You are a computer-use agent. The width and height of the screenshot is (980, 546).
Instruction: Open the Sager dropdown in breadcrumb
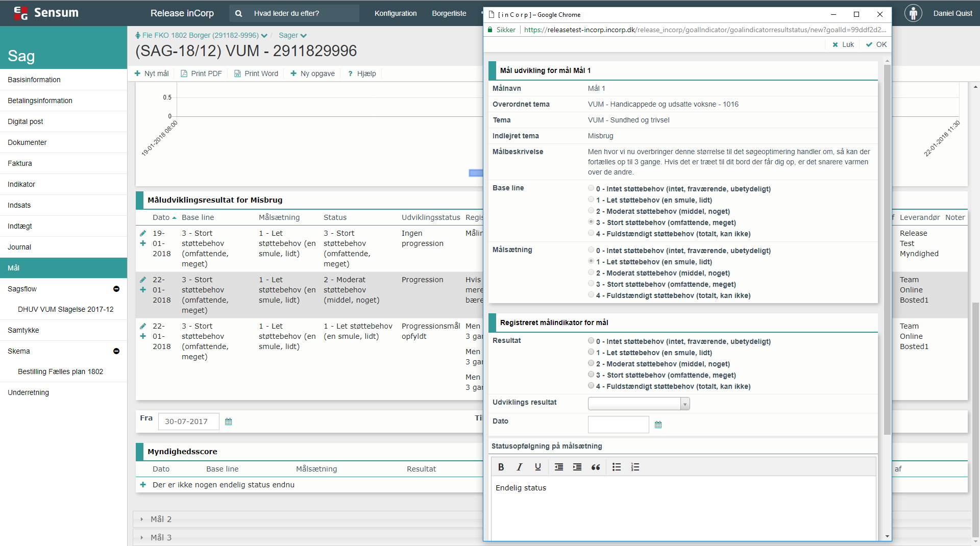(292, 35)
